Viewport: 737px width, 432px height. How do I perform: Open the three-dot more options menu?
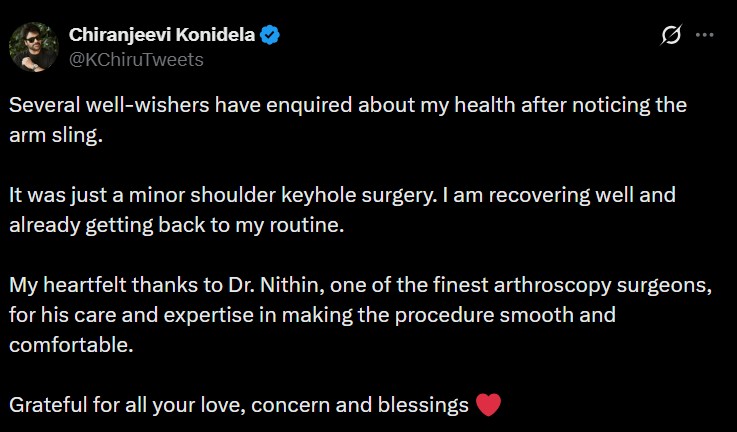704,35
